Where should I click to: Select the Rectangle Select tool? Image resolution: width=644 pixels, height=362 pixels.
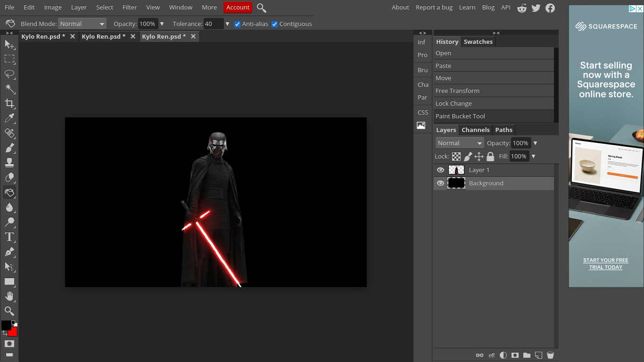click(9, 59)
